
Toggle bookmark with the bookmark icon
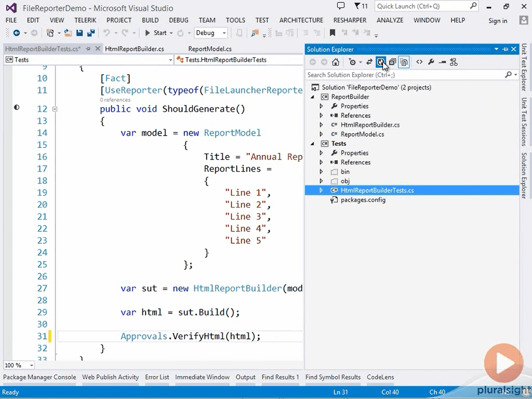(333, 33)
